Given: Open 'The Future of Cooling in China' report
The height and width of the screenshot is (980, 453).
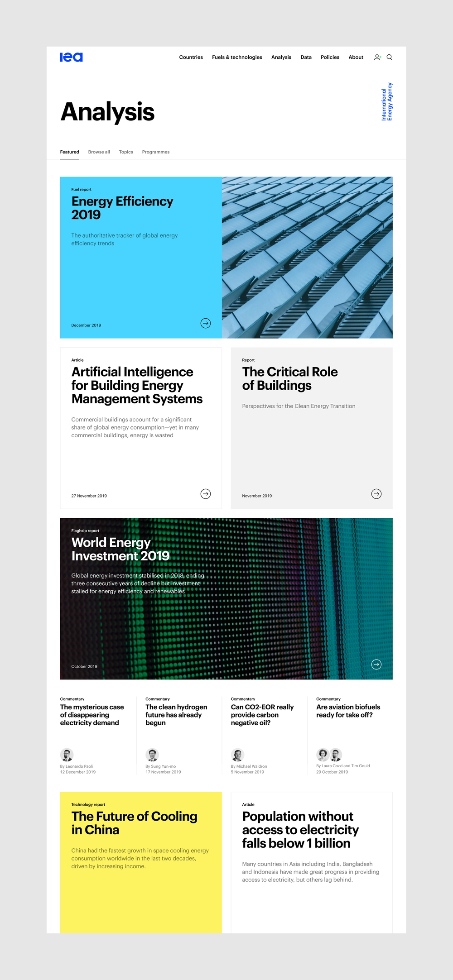Looking at the screenshot, I should [134, 823].
